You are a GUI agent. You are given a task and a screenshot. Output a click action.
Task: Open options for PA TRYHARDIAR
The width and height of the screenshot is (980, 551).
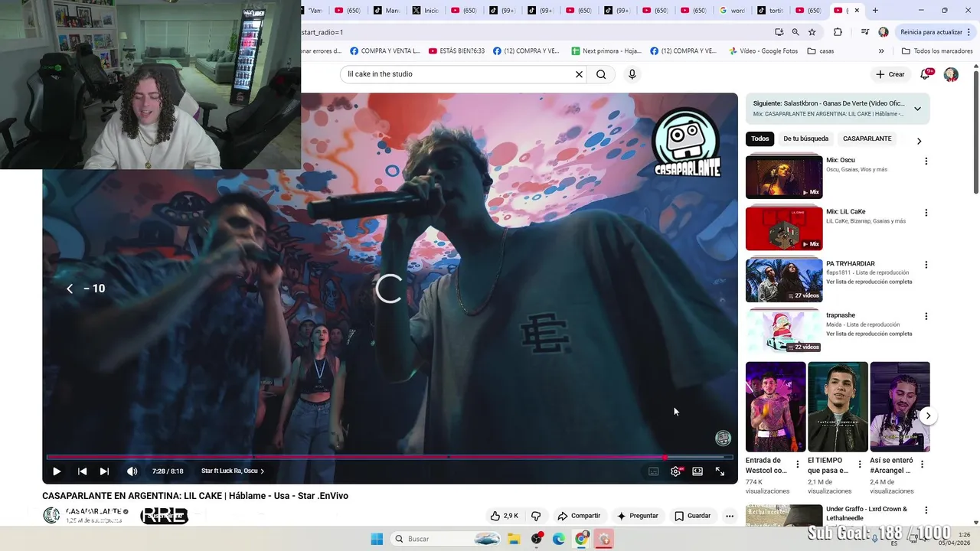point(926,265)
